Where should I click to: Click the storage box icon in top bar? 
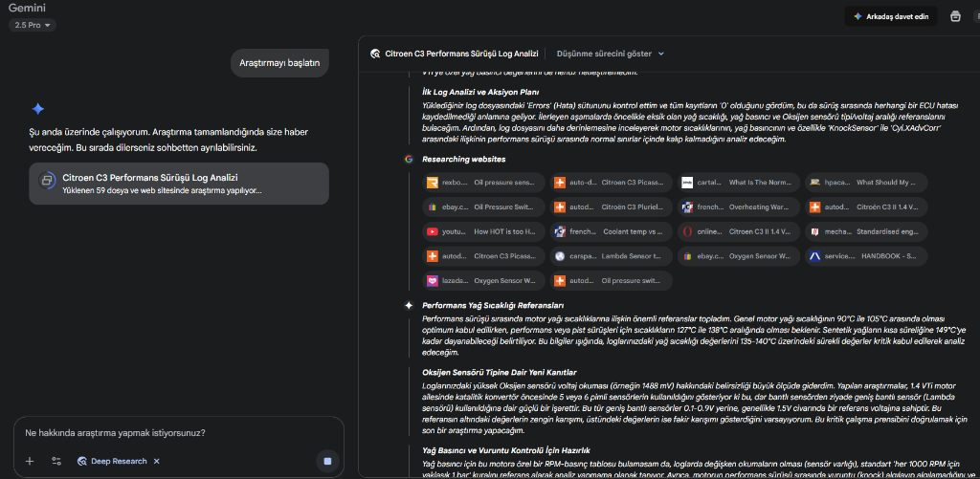955,16
